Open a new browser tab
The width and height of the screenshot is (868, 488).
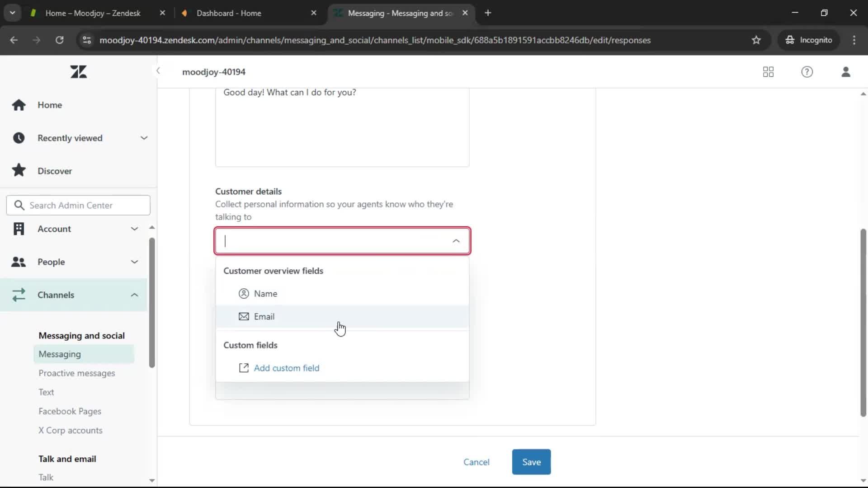pyautogui.click(x=488, y=13)
